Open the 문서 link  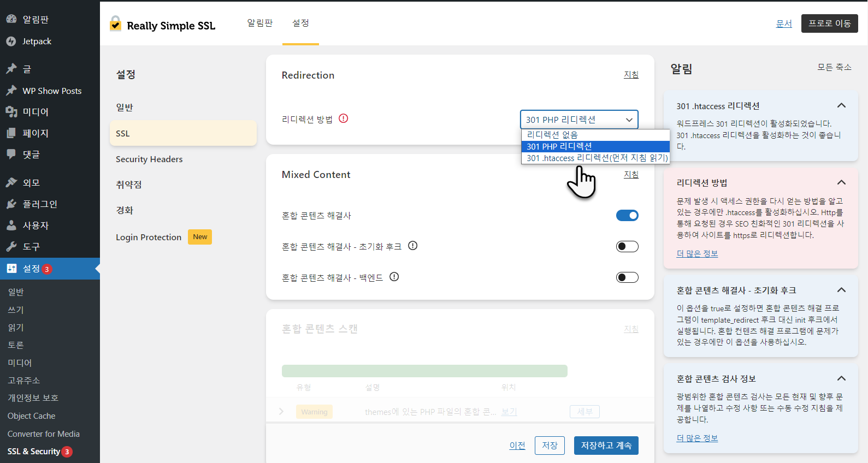pyautogui.click(x=784, y=23)
